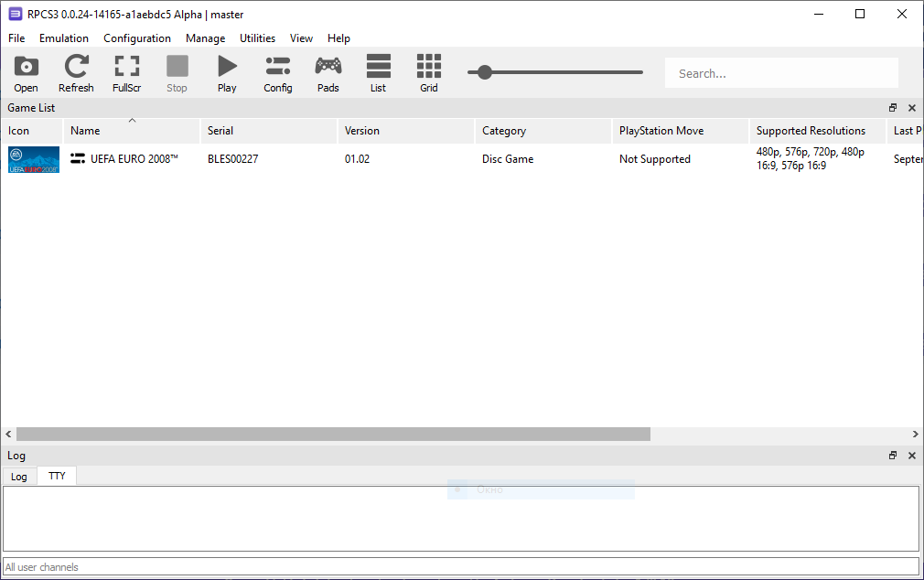924x580 pixels.
Task: Click the Not Supported cell
Action: 655,159
